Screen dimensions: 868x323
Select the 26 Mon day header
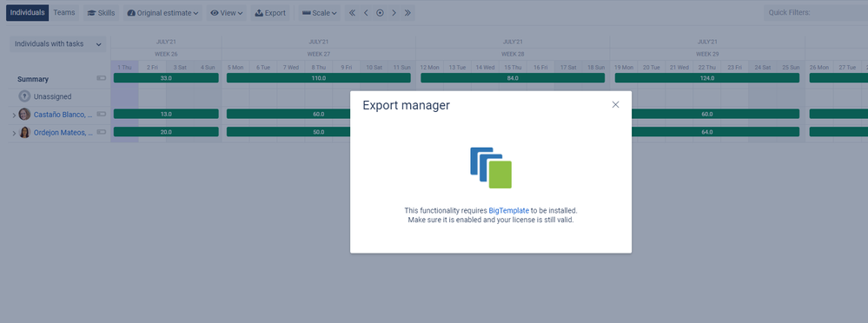click(x=818, y=68)
